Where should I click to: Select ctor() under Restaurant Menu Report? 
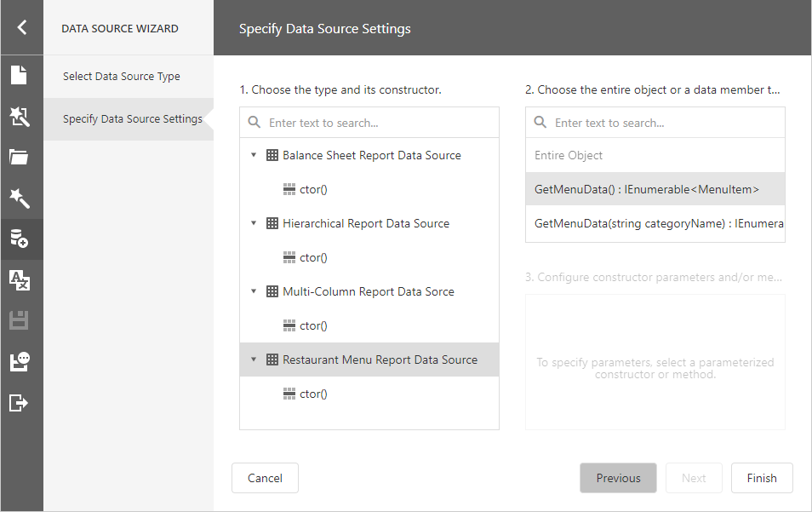(x=313, y=394)
